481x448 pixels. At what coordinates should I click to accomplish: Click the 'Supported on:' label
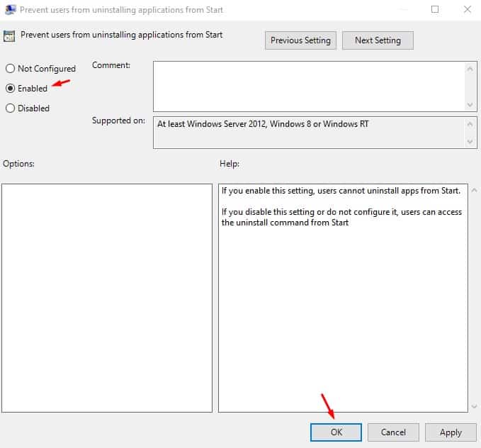pyautogui.click(x=118, y=121)
